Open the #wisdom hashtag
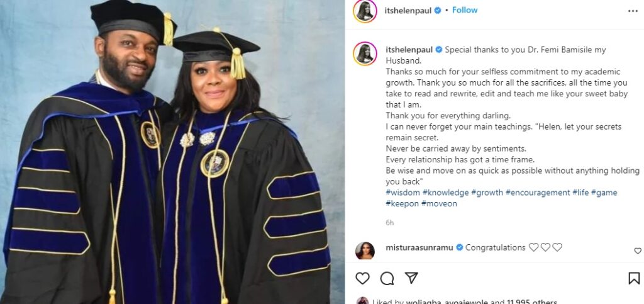The width and height of the screenshot is (644, 304). [402, 193]
